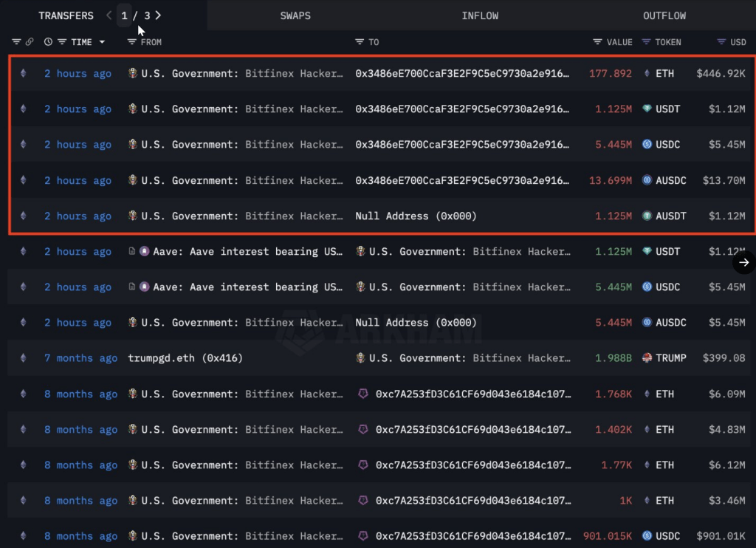756x548 pixels.
Task: Select the OUTFLOW tab
Action: [x=664, y=15]
